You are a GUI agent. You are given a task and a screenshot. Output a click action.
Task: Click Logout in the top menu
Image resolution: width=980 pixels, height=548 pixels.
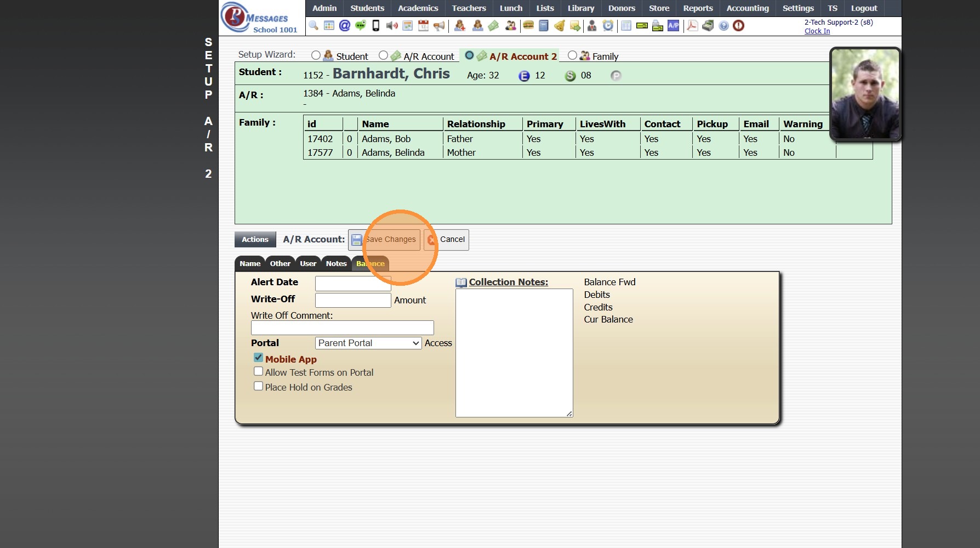[x=864, y=8]
